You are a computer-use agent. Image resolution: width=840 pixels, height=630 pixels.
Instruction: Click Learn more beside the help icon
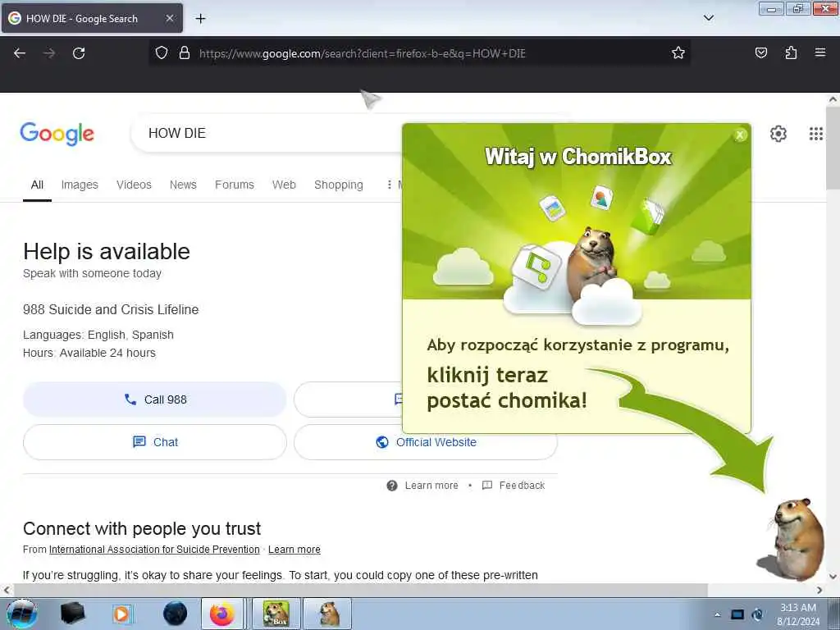click(431, 486)
